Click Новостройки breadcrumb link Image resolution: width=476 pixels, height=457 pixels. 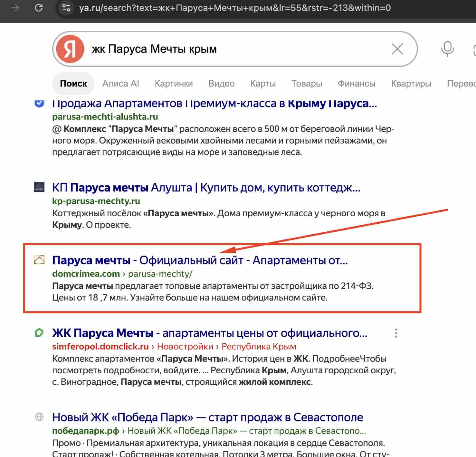point(185,346)
